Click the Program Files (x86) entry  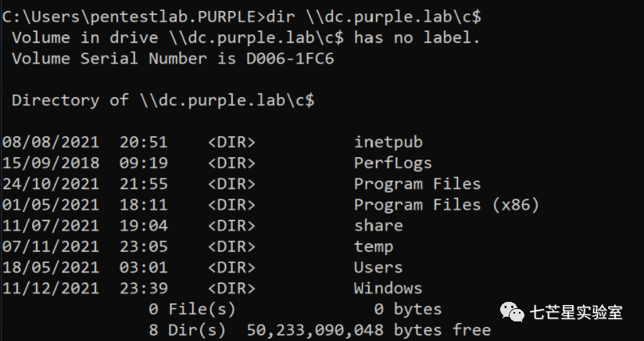[446, 205]
